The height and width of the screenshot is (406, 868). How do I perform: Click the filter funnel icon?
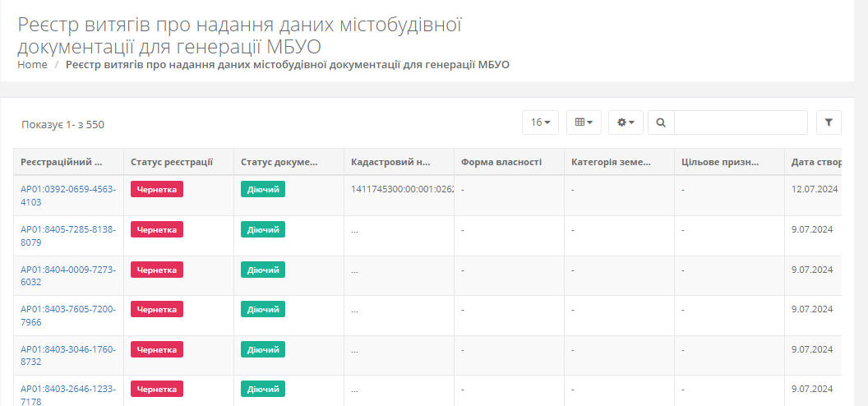click(829, 122)
